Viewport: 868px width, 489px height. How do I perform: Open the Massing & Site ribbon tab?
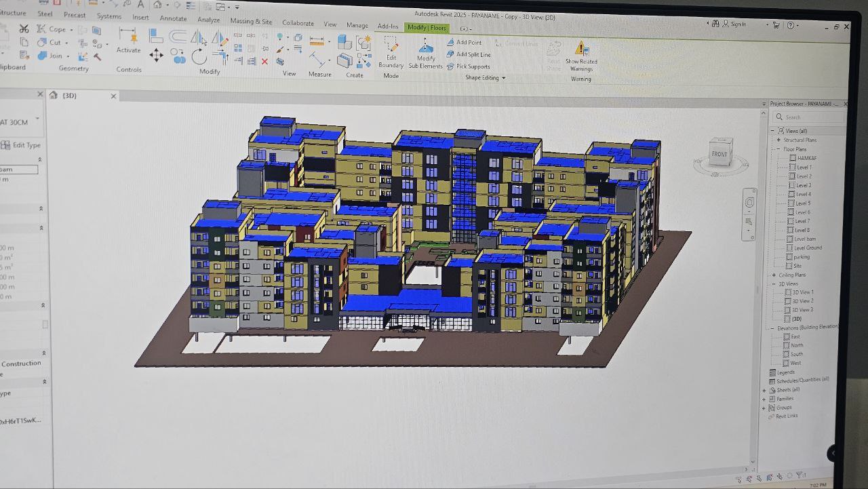click(251, 22)
